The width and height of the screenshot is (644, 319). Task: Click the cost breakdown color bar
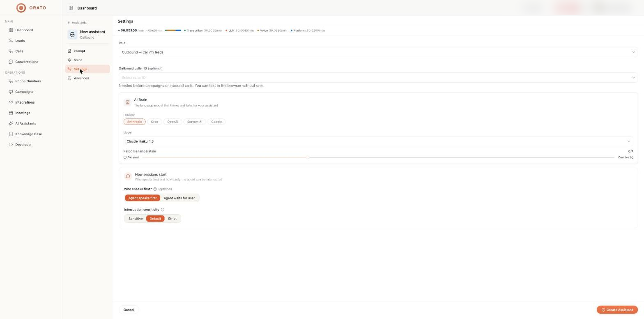pos(173,30)
